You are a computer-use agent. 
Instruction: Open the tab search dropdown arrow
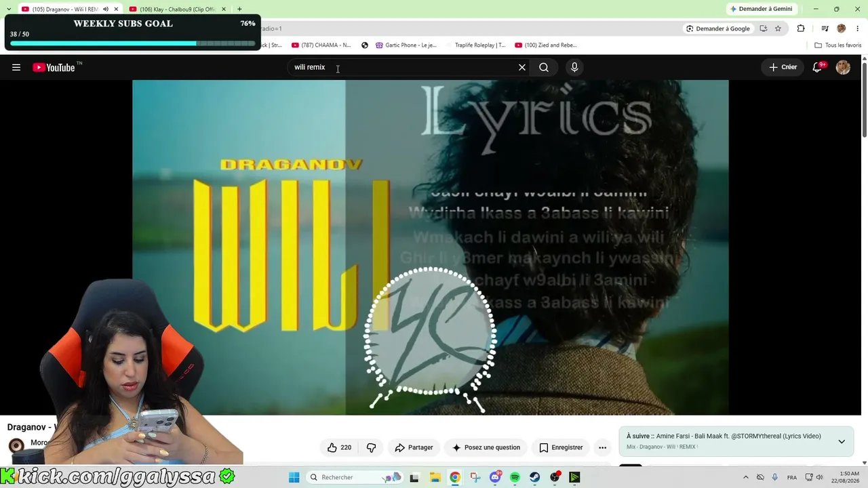(x=8, y=9)
